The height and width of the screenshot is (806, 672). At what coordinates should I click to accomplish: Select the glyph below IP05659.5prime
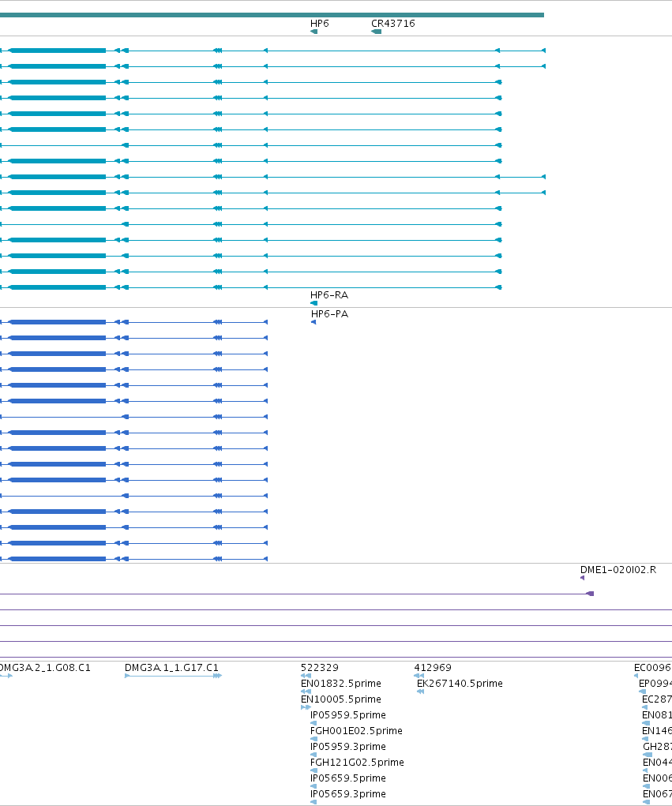(x=313, y=786)
